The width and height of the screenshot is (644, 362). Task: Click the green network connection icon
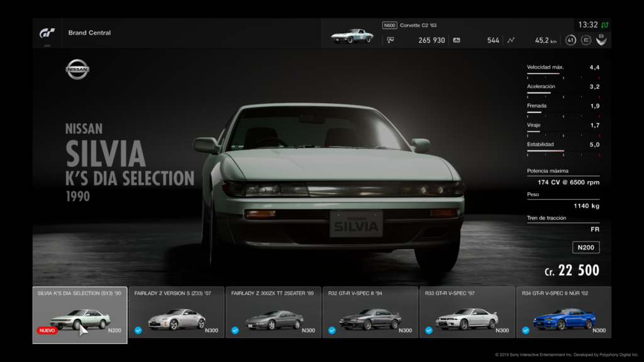pyautogui.click(x=605, y=25)
